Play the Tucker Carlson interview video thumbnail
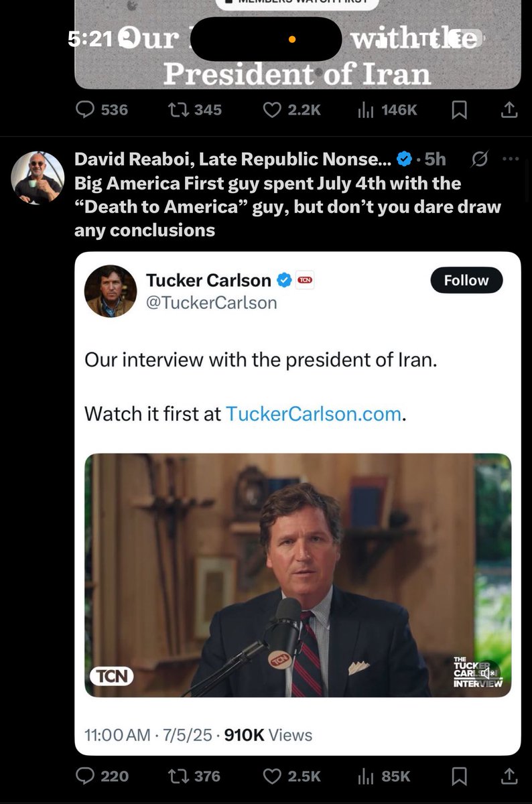The image size is (532, 804). click(x=297, y=575)
